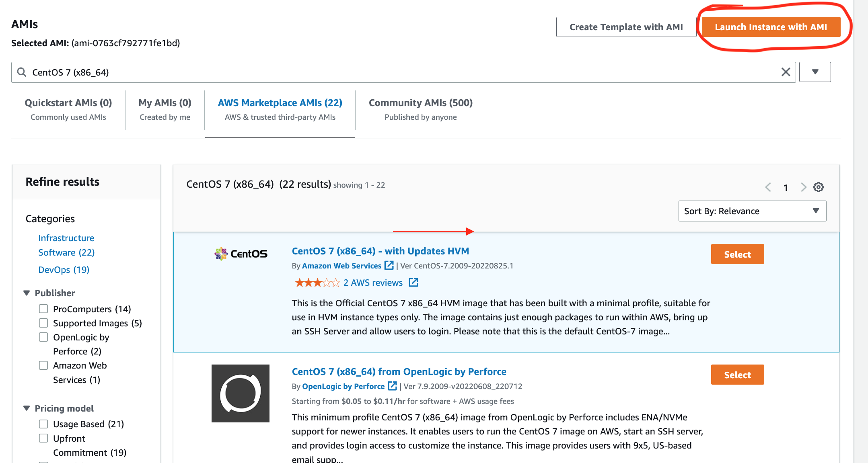Open AWS reviews external link icon
This screenshot has height=463, width=868.
413,283
